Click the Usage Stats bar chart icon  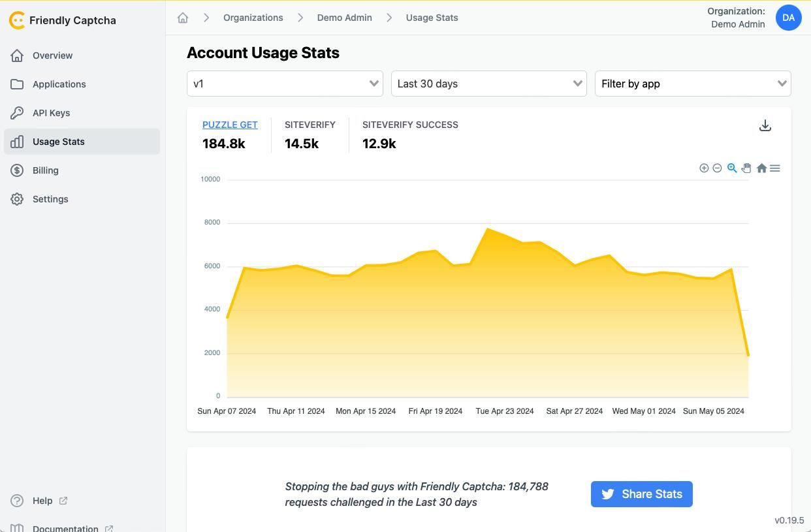[17, 142]
